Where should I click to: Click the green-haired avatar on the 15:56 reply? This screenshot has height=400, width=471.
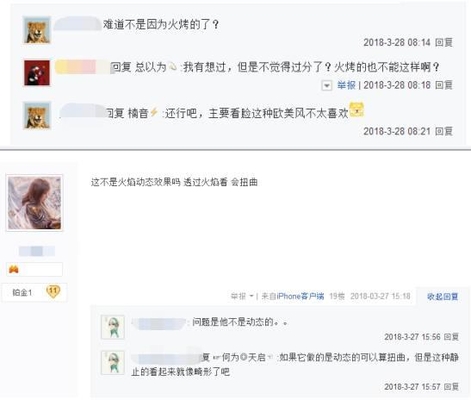coord(113,327)
